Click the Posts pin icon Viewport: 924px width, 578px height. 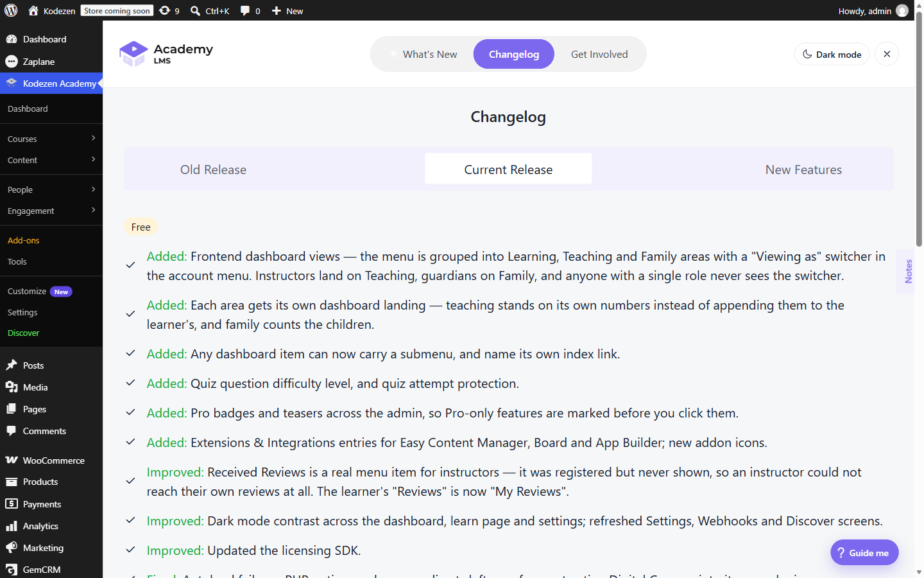click(12, 365)
